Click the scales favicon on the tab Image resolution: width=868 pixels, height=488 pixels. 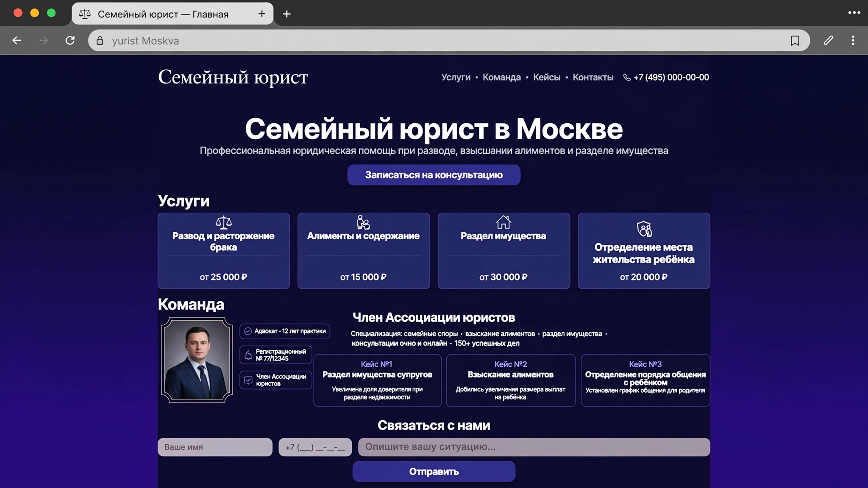[85, 14]
